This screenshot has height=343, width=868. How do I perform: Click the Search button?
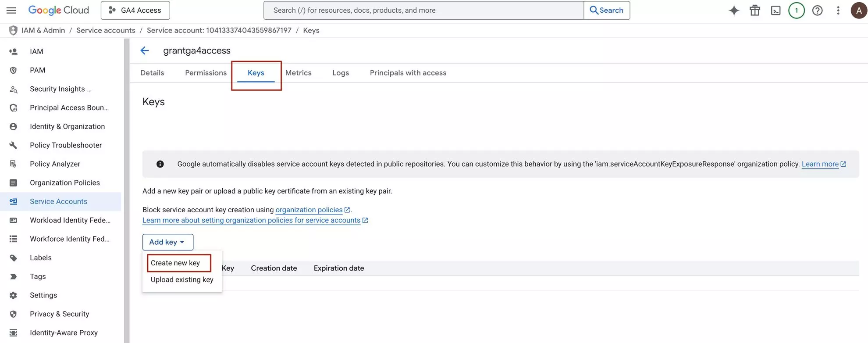tap(607, 10)
